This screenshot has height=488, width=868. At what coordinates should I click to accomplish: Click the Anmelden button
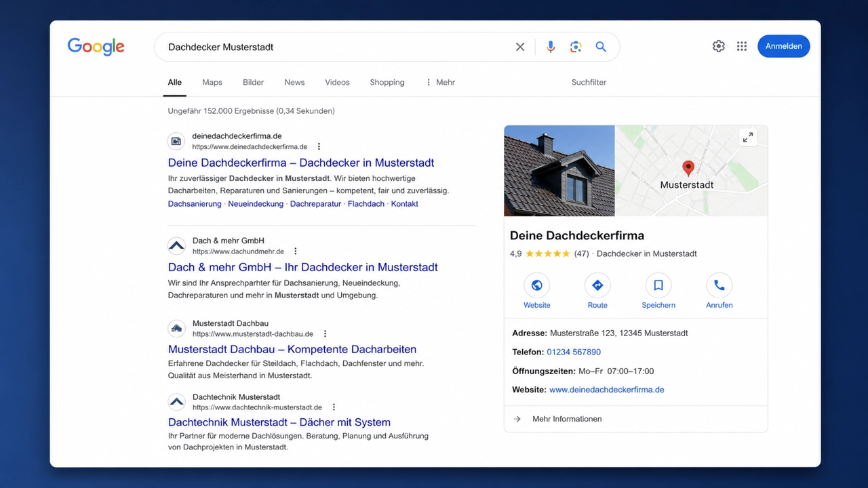pos(784,46)
